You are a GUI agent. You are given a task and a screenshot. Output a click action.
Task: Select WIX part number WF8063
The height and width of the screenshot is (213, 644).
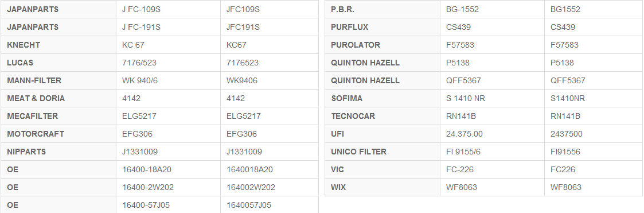(x=462, y=187)
